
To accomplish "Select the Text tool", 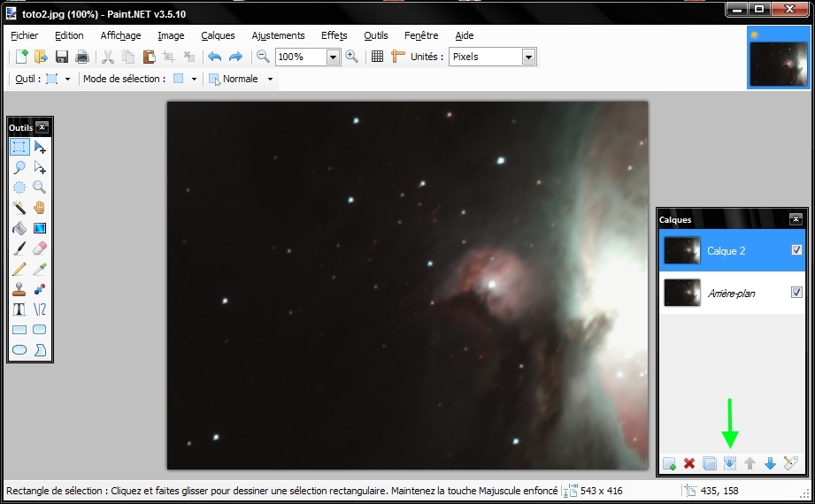I will tap(19, 309).
